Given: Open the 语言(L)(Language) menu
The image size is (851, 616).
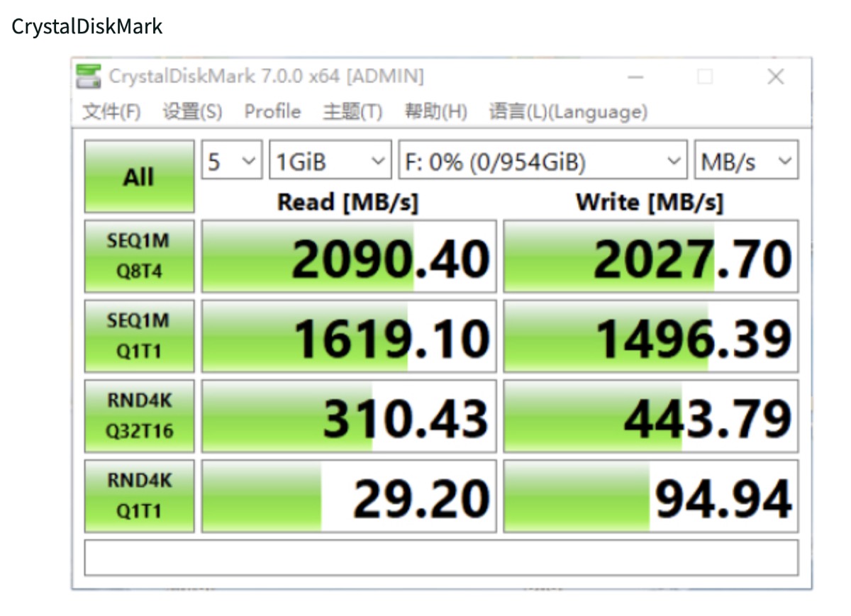Looking at the screenshot, I should tap(568, 112).
